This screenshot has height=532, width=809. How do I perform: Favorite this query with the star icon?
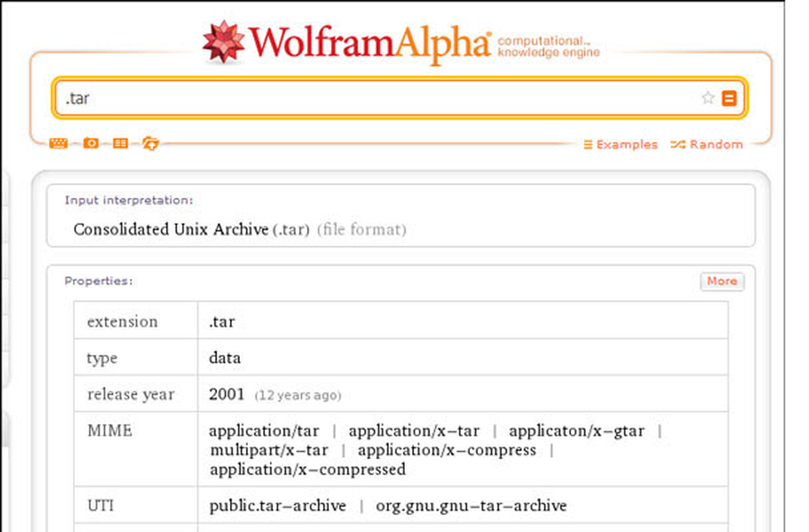pyautogui.click(x=708, y=98)
